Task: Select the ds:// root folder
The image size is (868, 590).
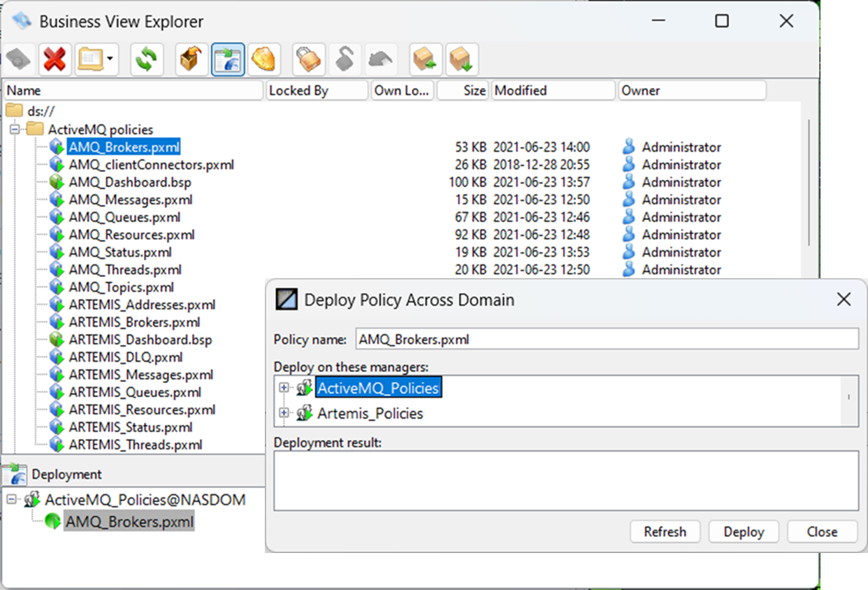Action: [x=41, y=111]
